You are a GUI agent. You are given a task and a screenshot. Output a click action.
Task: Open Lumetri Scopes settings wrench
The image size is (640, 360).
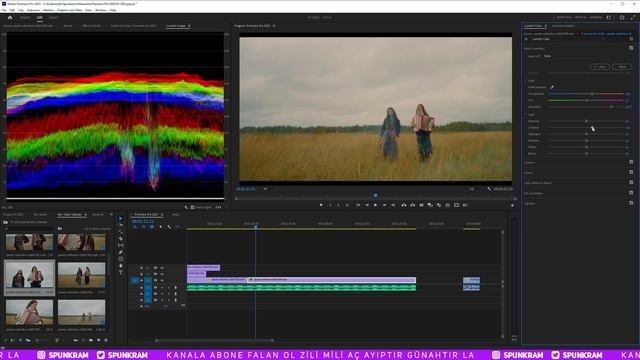(186, 207)
